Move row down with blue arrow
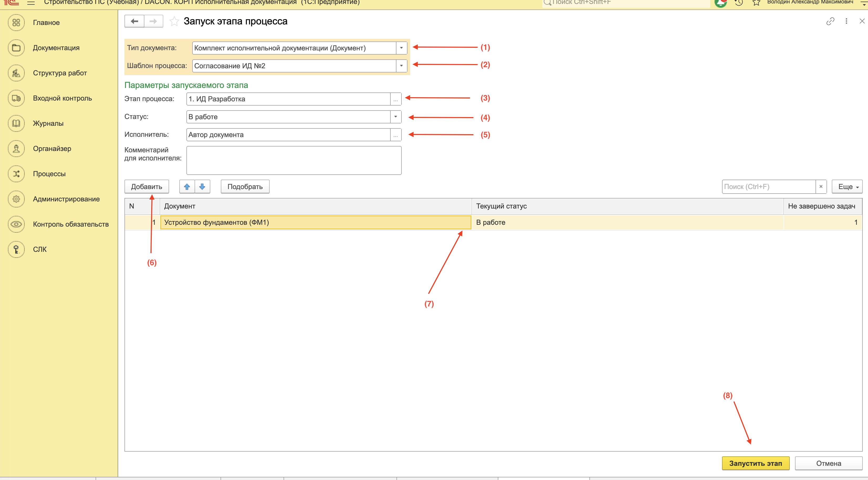Image resolution: width=868 pixels, height=480 pixels. click(202, 186)
